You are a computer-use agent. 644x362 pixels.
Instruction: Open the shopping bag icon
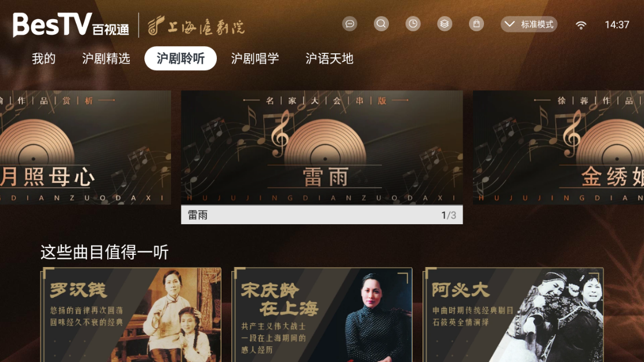[476, 24]
